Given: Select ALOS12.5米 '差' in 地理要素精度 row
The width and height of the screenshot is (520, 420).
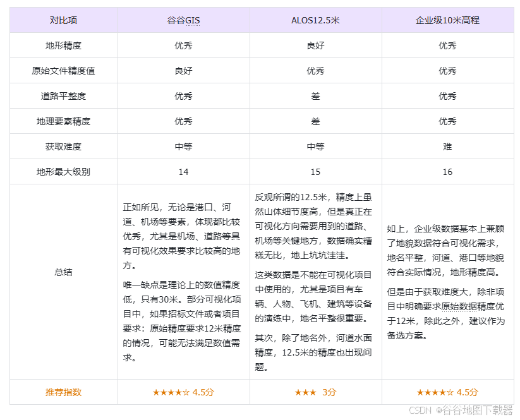Looking at the screenshot, I should [x=315, y=121].
